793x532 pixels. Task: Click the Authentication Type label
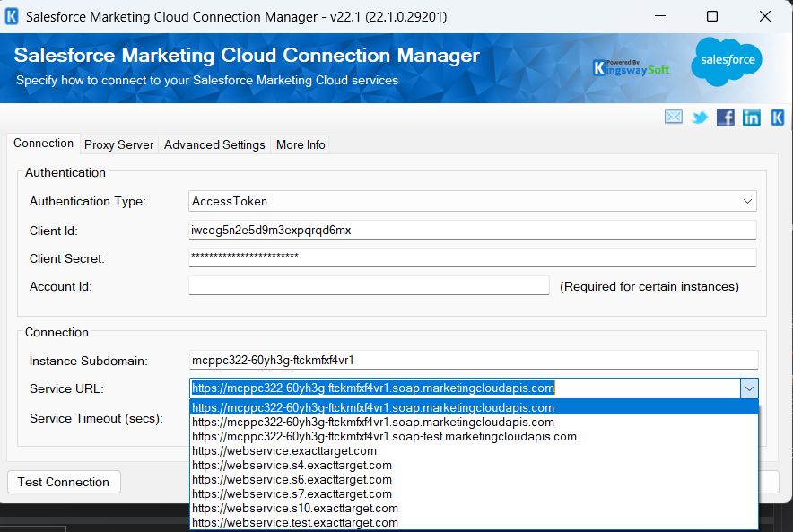[x=88, y=201]
